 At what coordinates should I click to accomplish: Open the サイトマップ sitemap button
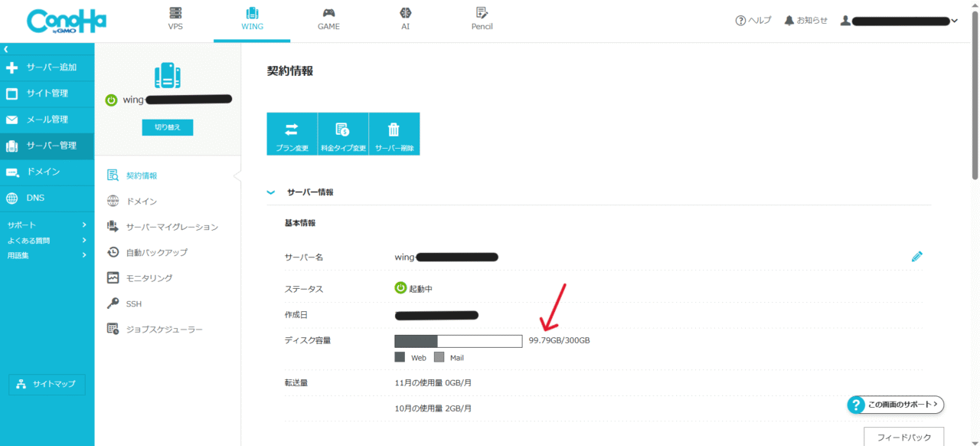coord(47,384)
